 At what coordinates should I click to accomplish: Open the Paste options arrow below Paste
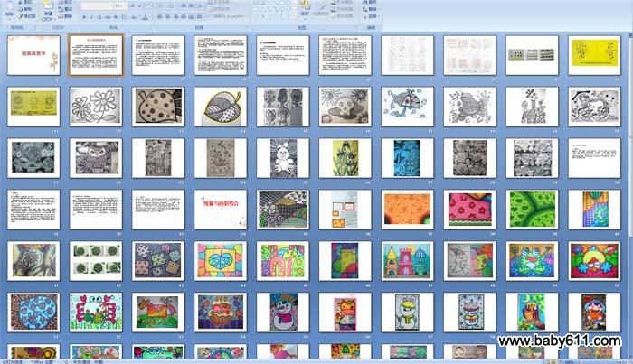[10, 19]
